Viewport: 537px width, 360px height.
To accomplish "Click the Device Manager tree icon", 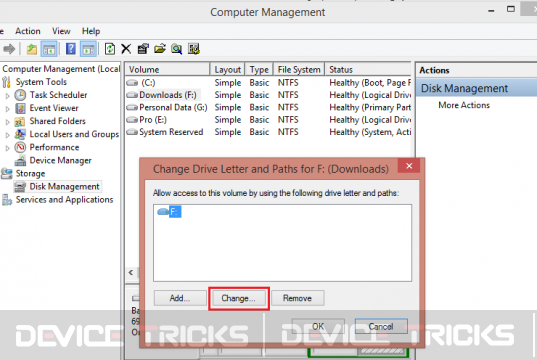I will 20,160.
